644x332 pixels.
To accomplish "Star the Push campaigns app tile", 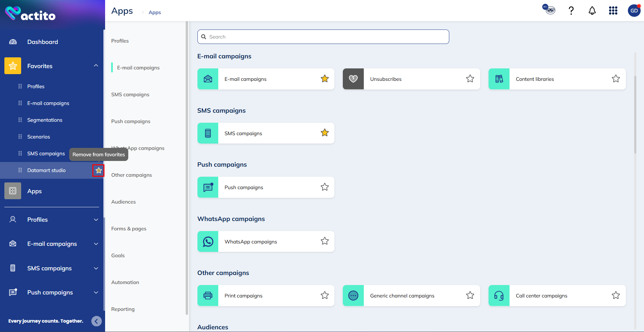I will 324,187.
